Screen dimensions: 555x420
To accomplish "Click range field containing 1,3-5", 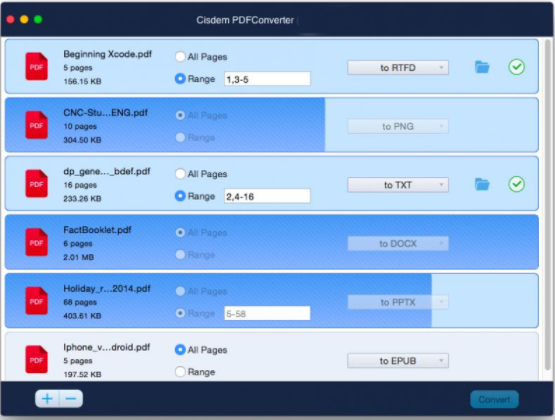I will pyautogui.click(x=267, y=79).
